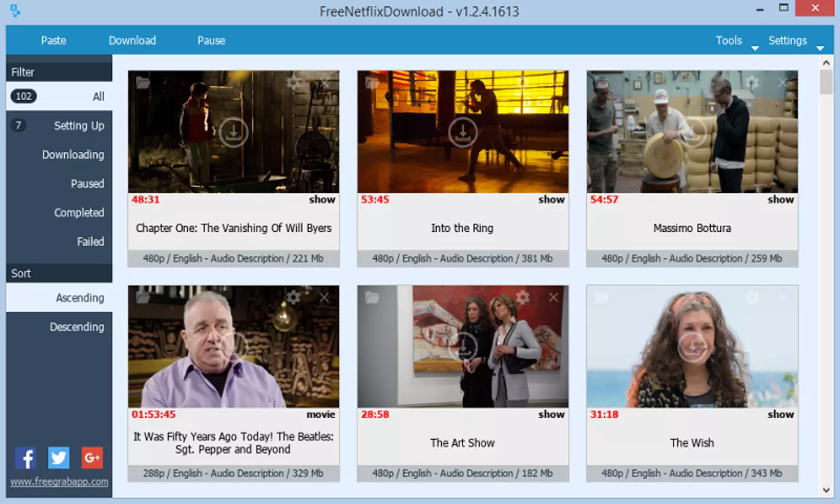The width and height of the screenshot is (840, 504).
Task: Click Pause in the toolbar
Action: (211, 40)
